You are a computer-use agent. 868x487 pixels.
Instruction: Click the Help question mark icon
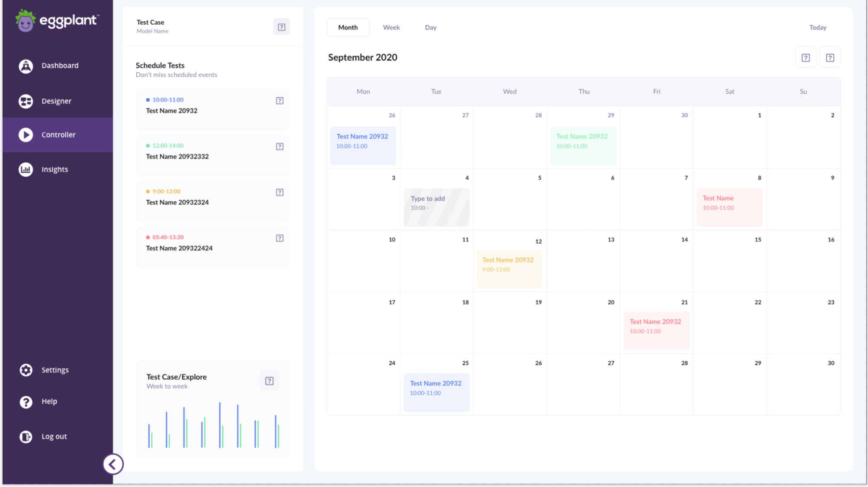(26, 402)
